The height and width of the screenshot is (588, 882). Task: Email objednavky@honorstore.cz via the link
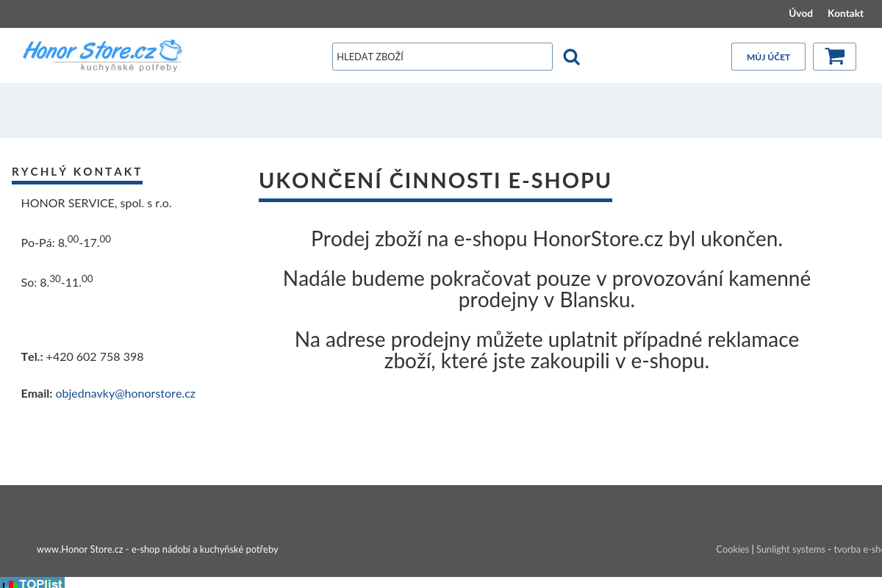[x=125, y=393]
